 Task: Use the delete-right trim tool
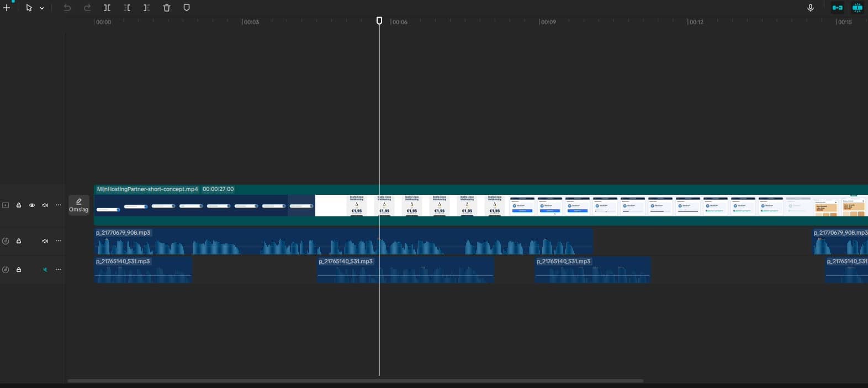point(146,8)
